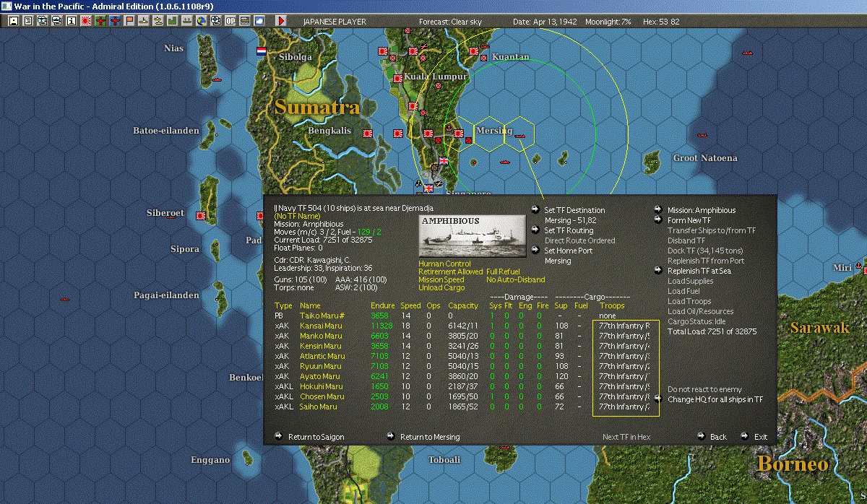Image resolution: width=867 pixels, height=504 pixels.
Task: Click Transfer Ships to/from TF
Action: [x=712, y=230]
